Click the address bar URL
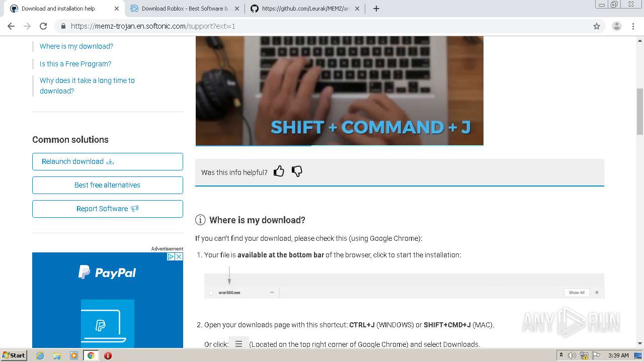This screenshot has width=644, height=362. point(153,26)
